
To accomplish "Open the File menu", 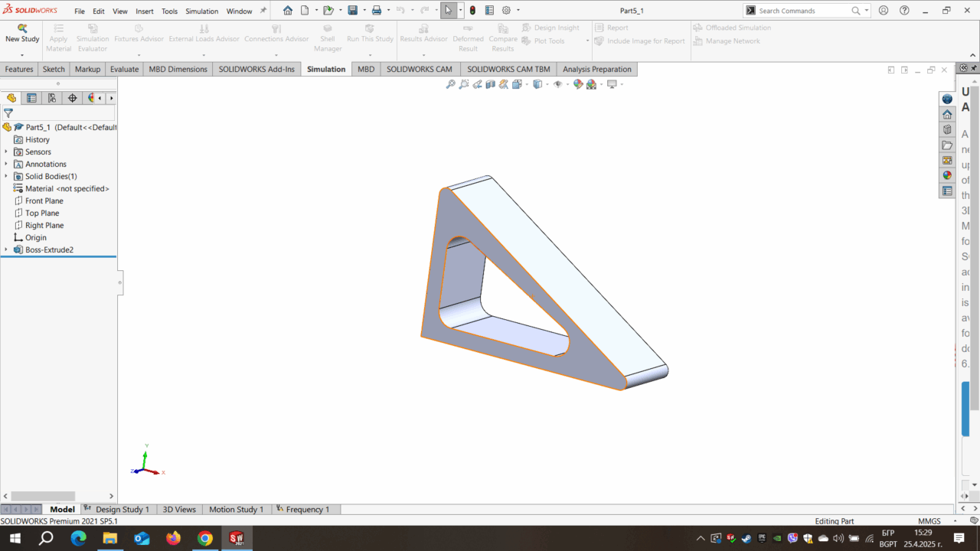I will tap(80, 11).
